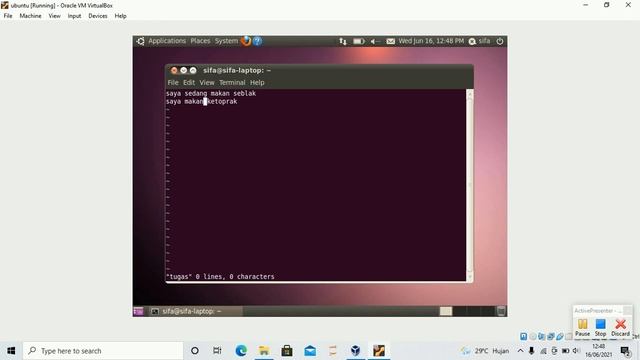Open VirtualBox Manager cube icon on taskbar
The image size is (640, 360).
point(356,351)
